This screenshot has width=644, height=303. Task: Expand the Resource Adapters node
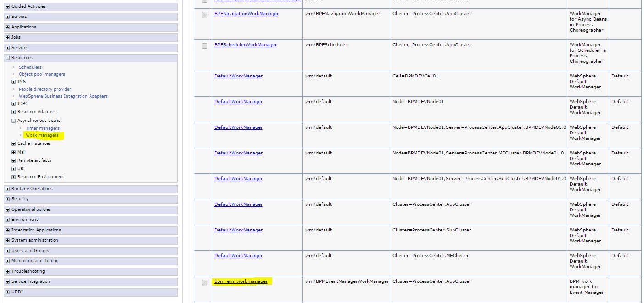tap(13, 112)
